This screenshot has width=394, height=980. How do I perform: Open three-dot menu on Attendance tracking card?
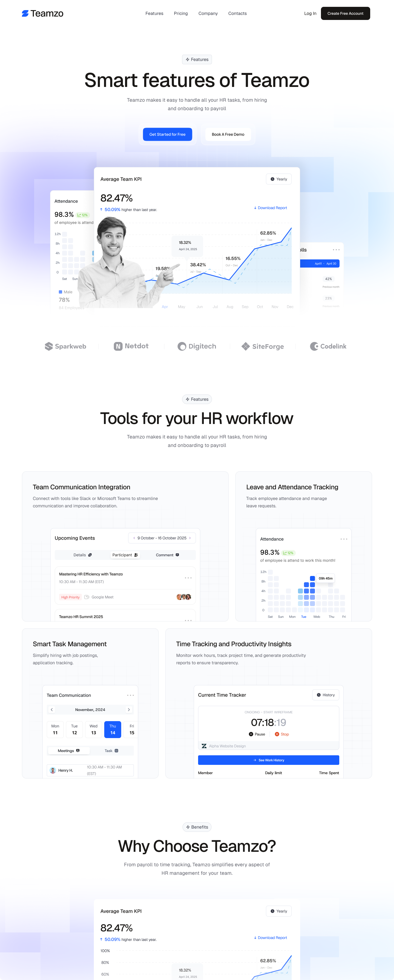coord(344,539)
